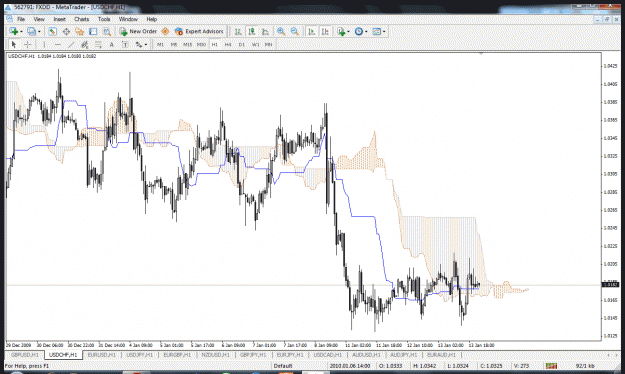Switch to the EURUSD,H1 chart tab
Viewport: 625px width, 374px height.
tap(102, 354)
